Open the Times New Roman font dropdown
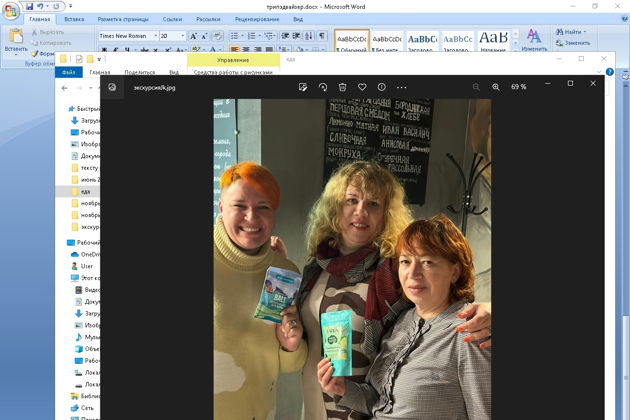The image size is (630, 420). pos(155,36)
